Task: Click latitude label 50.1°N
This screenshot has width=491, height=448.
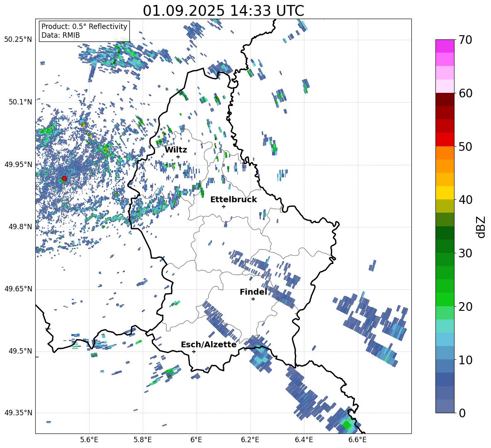Action: click(x=20, y=102)
